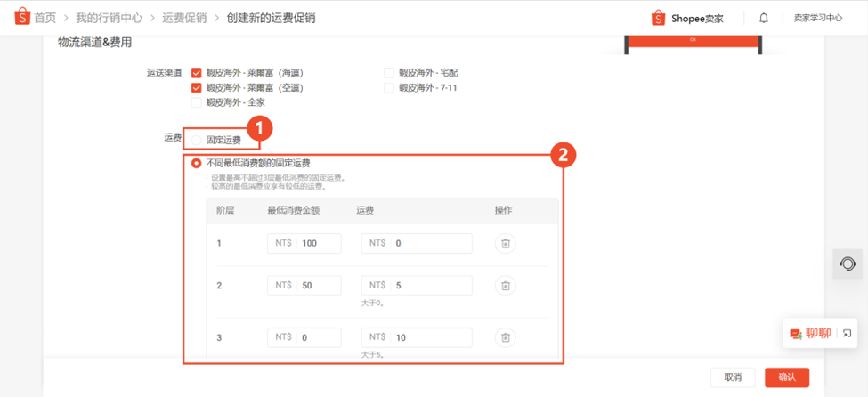Open the notification bell
The height and width of the screenshot is (397, 868).
764,19
